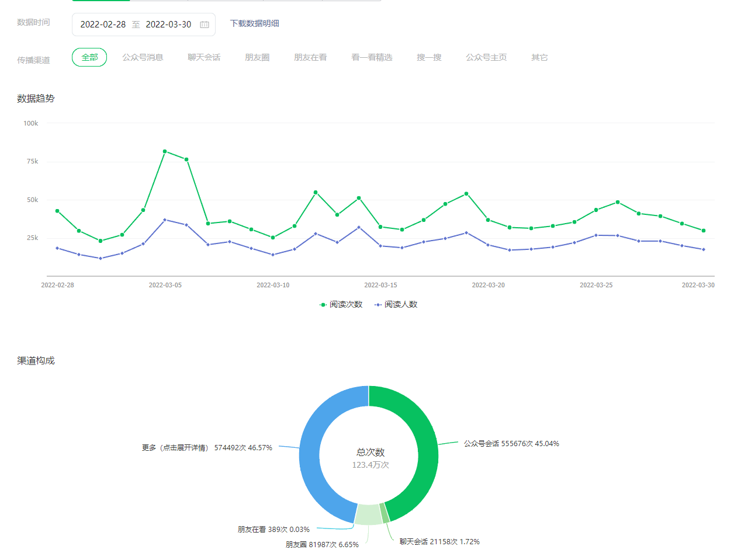
Task: Choose the 朋友在看 channel
Action: click(x=310, y=57)
